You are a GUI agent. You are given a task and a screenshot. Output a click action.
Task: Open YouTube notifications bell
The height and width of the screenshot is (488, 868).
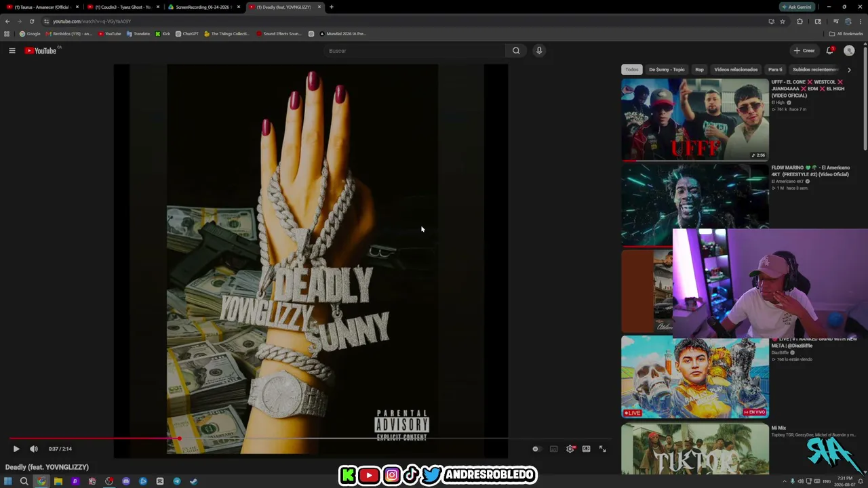tap(830, 51)
